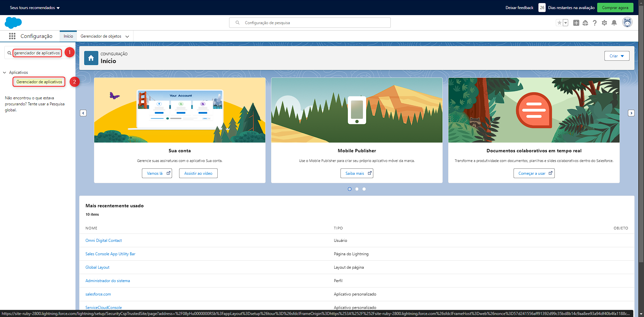Click the quick find search magnifier icon

point(9,53)
